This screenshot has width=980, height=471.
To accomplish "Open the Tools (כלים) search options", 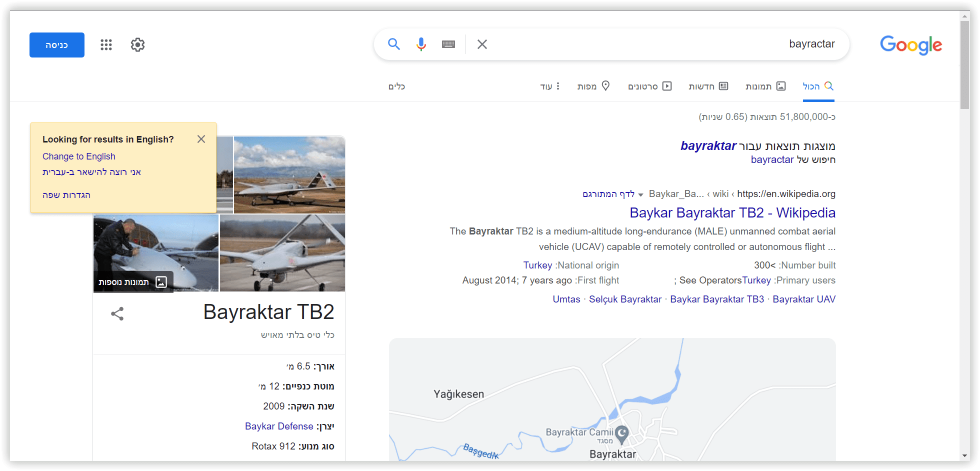I will tap(396, 86).
